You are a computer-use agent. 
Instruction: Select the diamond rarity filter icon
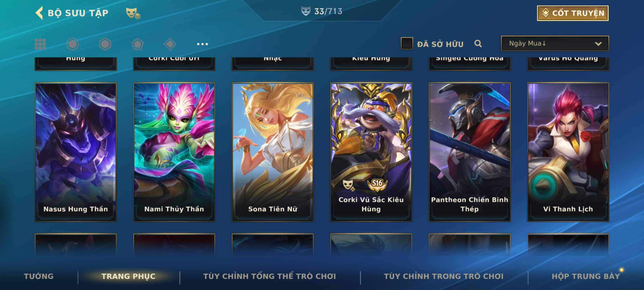coord(170,44)
